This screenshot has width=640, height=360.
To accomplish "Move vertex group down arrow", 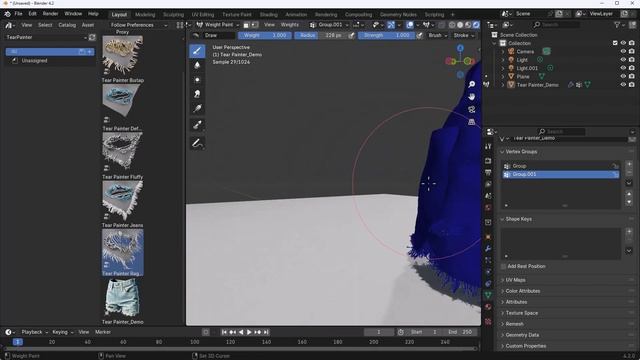I will (x=629, y=202).
